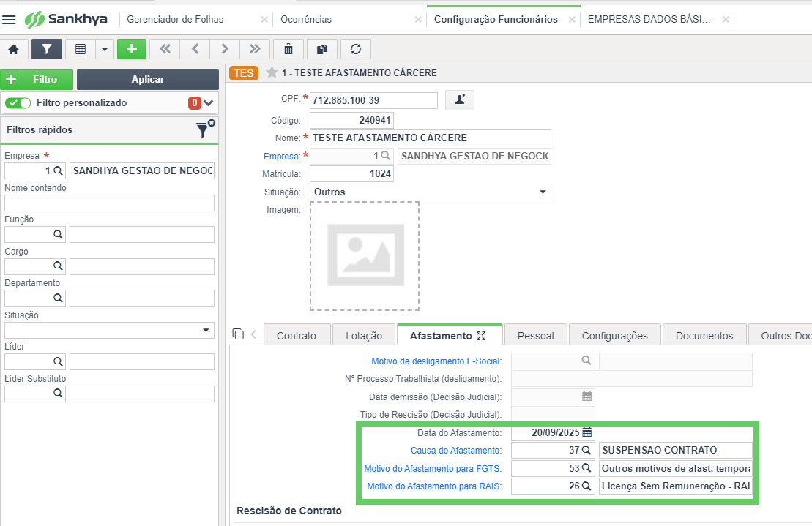The image size is (812, 526).
Task: Click Motivo do Afastamento para RAIS link
Action: pyautogui.click(x=434, y=486)
